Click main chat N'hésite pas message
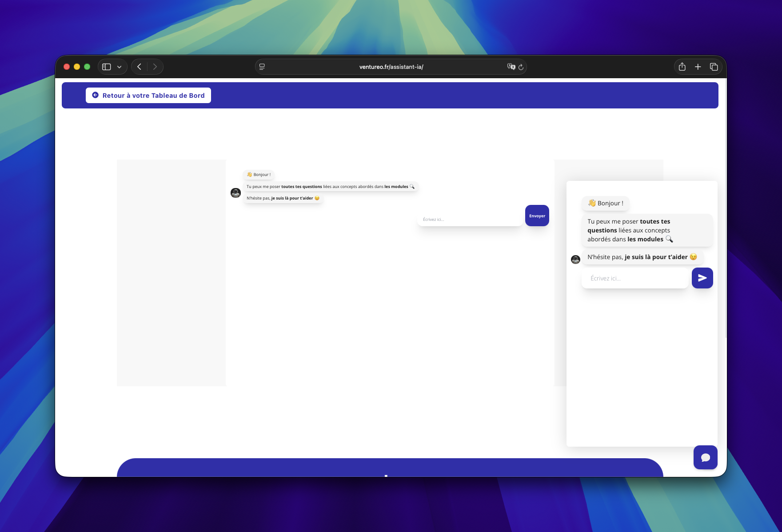 (283, 198)
